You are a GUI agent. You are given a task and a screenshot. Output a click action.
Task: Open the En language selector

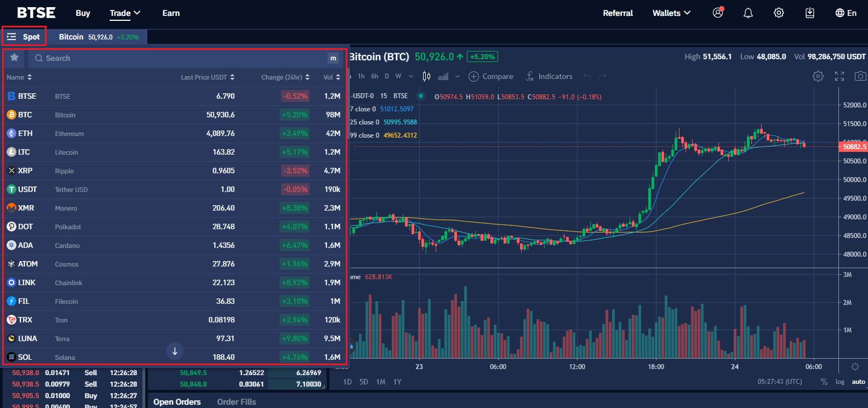click(846, 13)
